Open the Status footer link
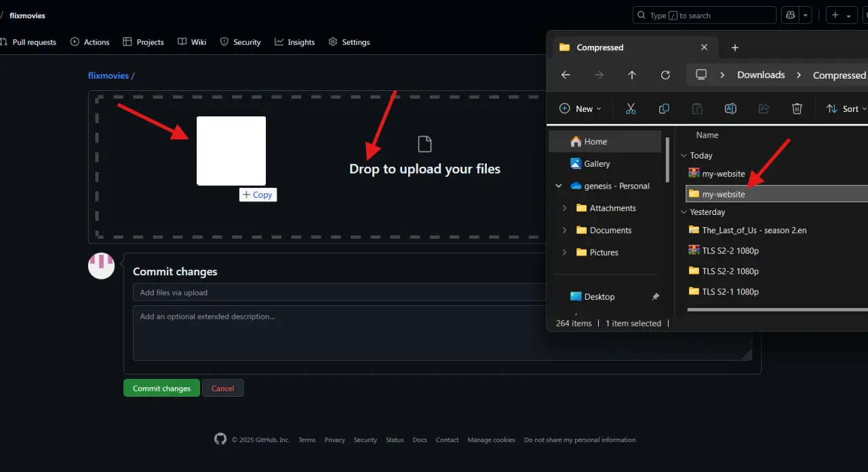 click(x=395, y=439)
